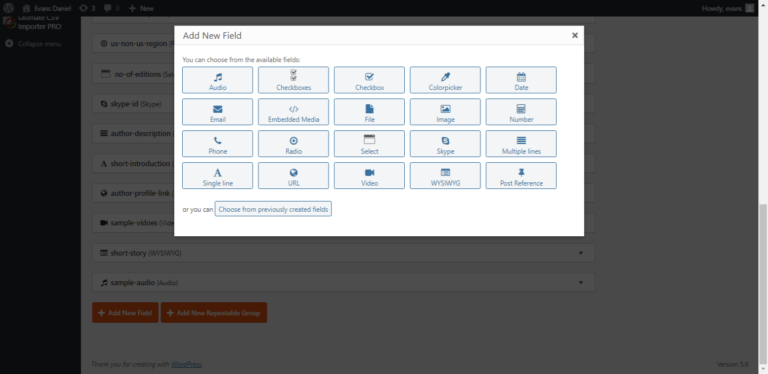Expand the short-story field row

click(343, 253)
